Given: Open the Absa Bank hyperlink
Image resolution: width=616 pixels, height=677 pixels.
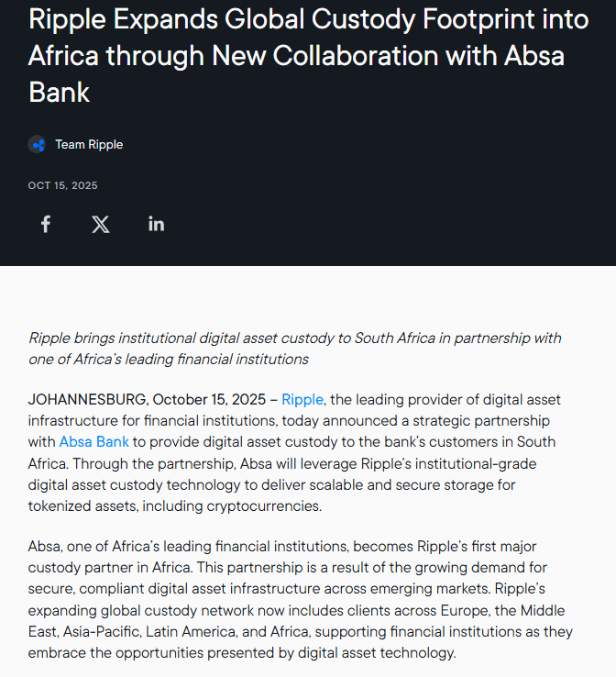Looking at the screenshot, I should (94, 441).
